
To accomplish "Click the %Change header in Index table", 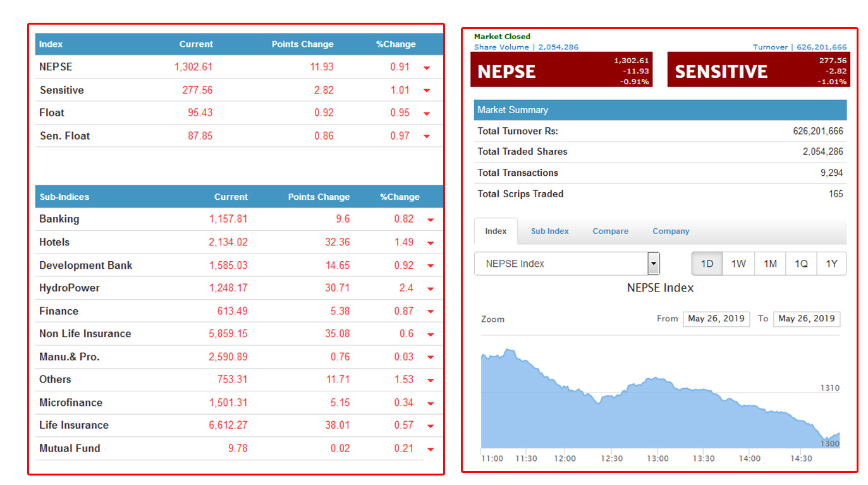I will coord(396,44).
